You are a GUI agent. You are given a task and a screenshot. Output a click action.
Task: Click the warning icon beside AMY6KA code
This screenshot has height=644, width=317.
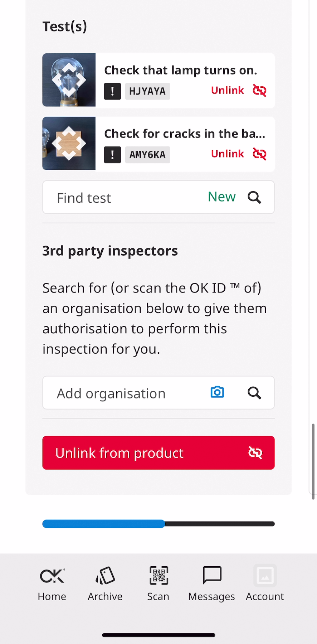[112, 155]
